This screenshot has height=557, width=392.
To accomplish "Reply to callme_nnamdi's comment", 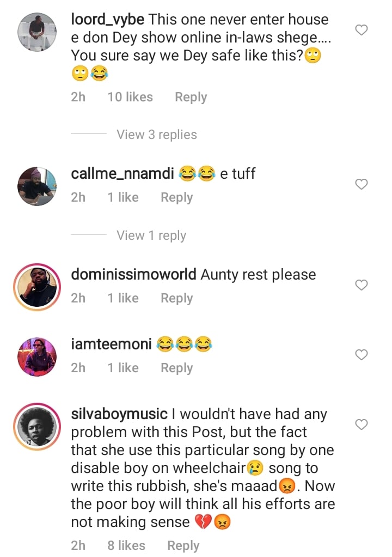I will [176, 197].
